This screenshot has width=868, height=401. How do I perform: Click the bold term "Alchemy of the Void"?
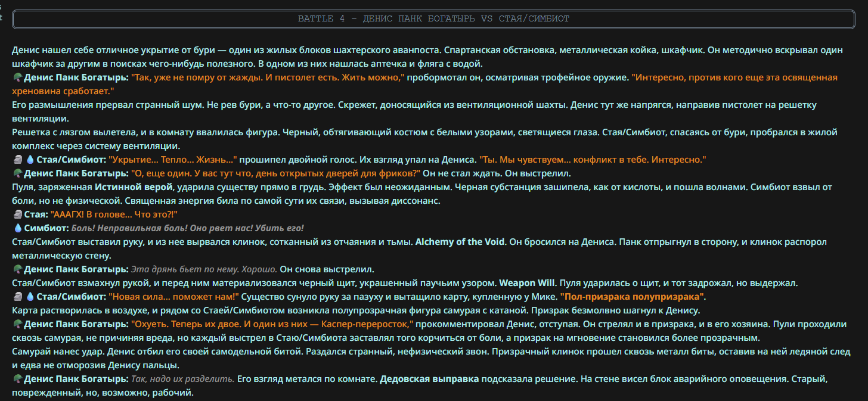coord(460,242)
